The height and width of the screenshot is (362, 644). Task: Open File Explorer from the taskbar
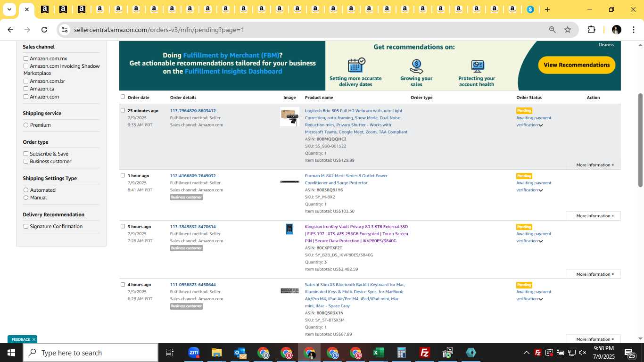point(216,353)
